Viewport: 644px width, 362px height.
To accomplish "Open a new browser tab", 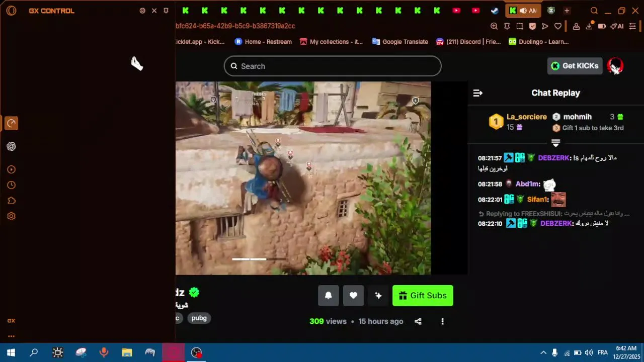I will pyautogui.click(x=567, y=11).
